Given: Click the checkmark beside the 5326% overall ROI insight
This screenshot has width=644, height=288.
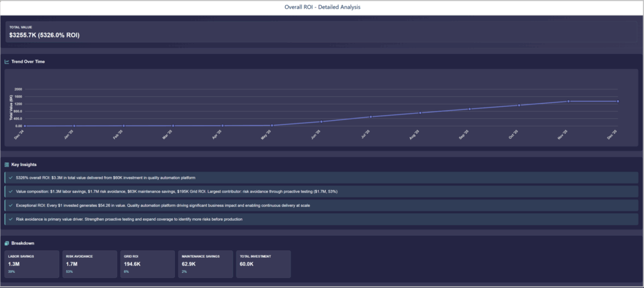Looking at the screenshot, I should click(11, 177).
